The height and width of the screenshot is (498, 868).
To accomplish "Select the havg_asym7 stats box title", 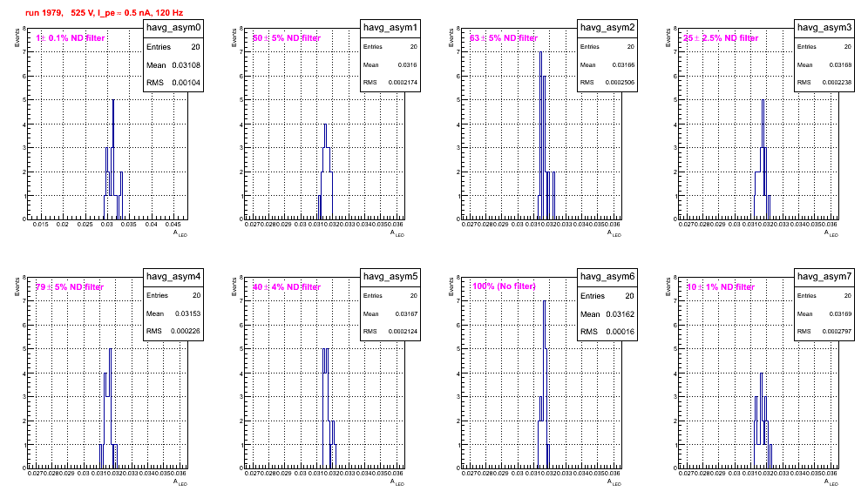I will pyautogui.click(x=824, y=277).
